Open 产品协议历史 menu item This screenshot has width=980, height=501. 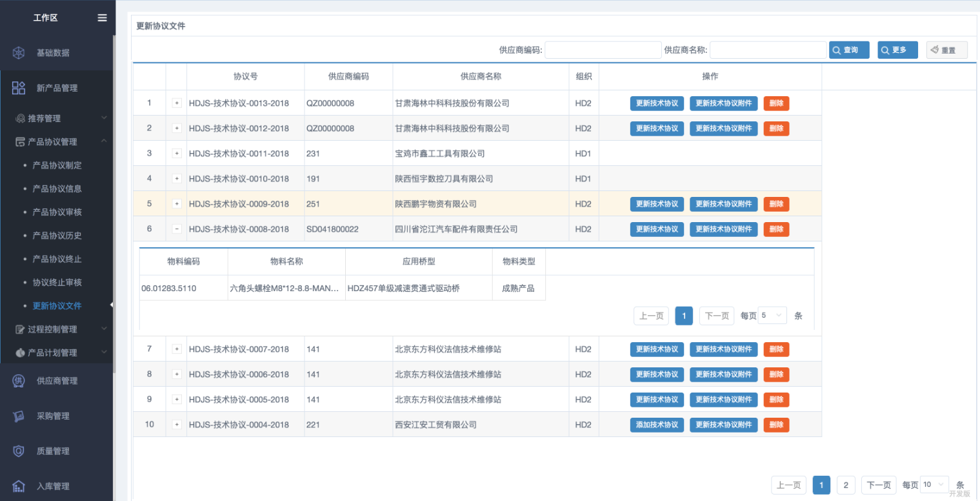(x=57, y=236)
